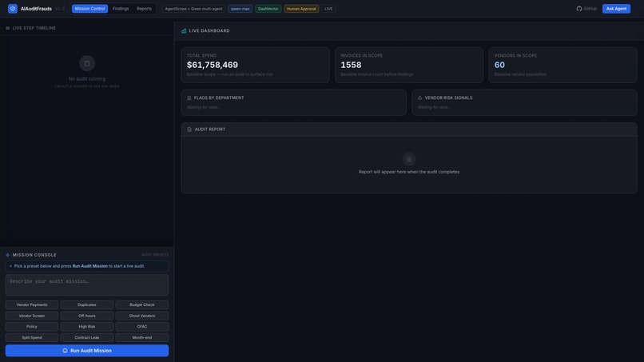Click the Pick a preset hint banner

point(87,266)
